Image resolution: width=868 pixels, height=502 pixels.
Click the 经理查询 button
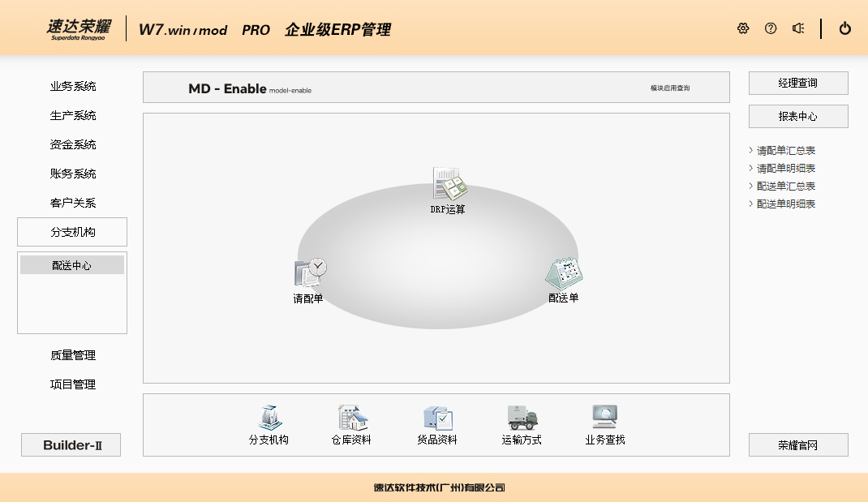coord(798,84)
